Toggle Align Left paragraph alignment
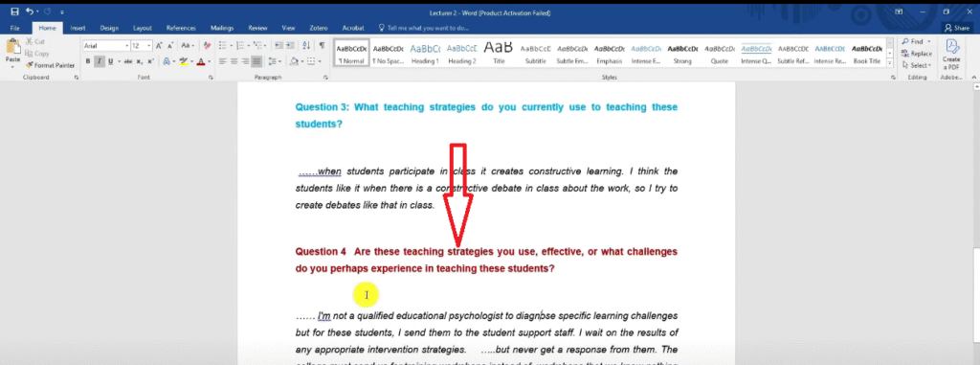This screenshot has height=365, width=980. point(222,61)
